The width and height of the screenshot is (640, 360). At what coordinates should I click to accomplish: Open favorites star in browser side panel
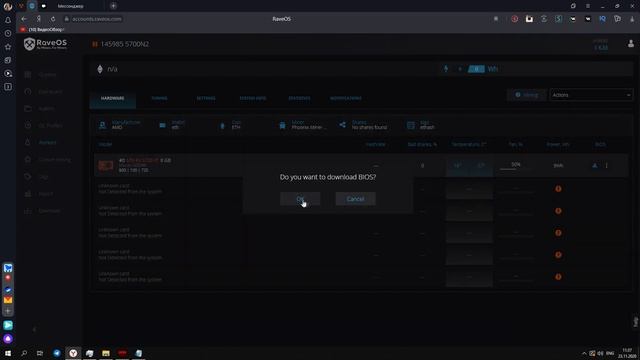[8, 47]
